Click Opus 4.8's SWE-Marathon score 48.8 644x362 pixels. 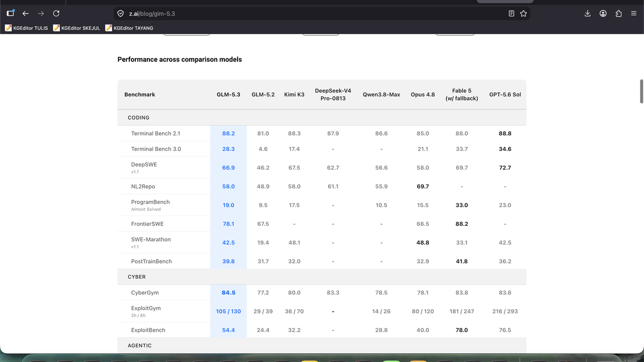click(423, 243)
